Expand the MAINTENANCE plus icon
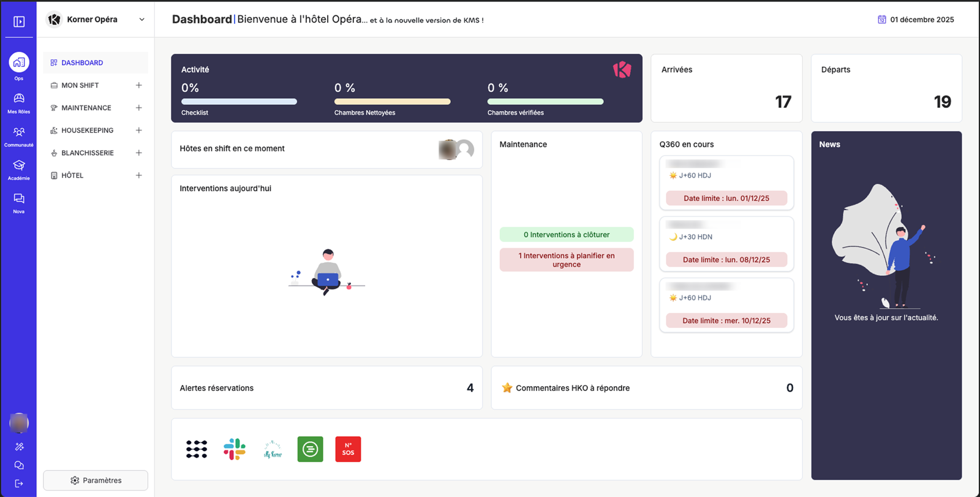Viewport: 980px width, 497px height. pos(139,108)
